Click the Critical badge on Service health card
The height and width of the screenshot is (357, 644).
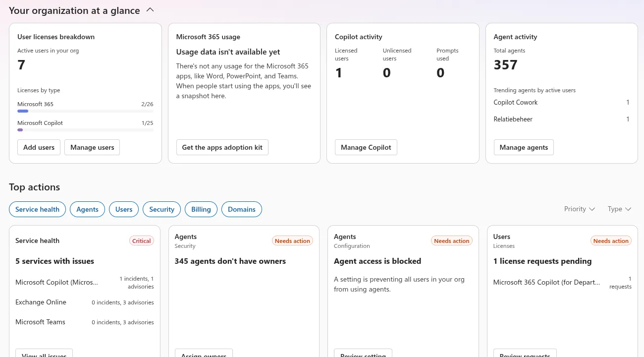pos(141,241)
